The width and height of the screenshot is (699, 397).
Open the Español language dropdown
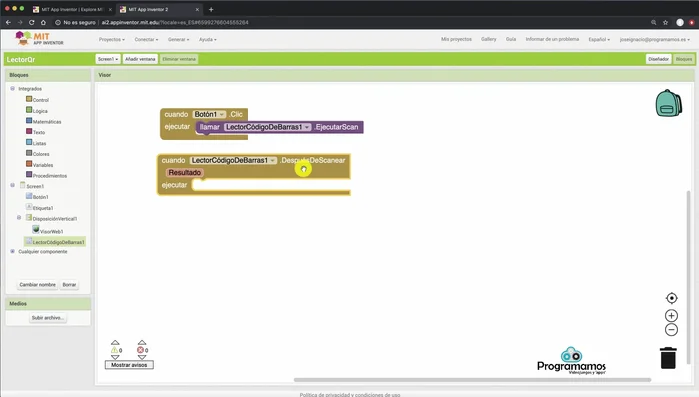(599, 39)
